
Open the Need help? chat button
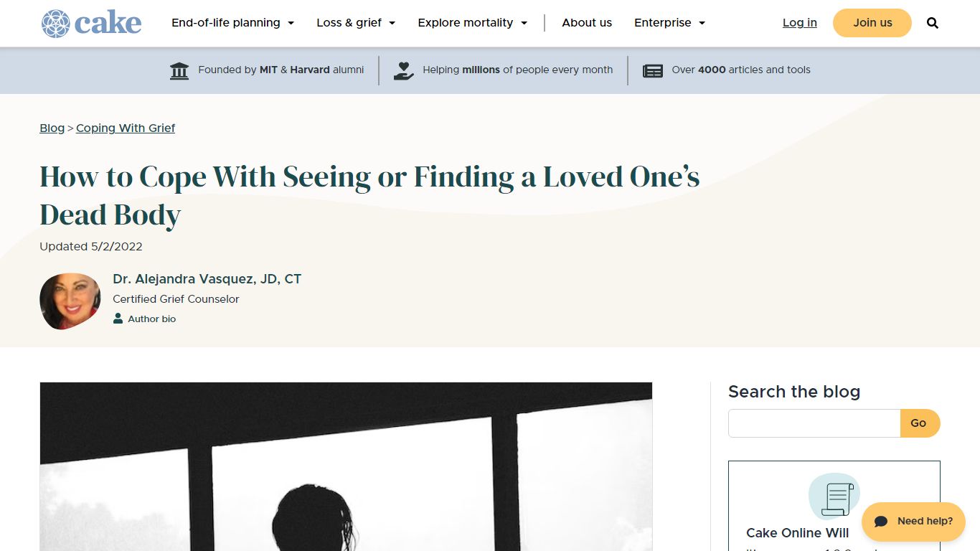pos(913,522)
